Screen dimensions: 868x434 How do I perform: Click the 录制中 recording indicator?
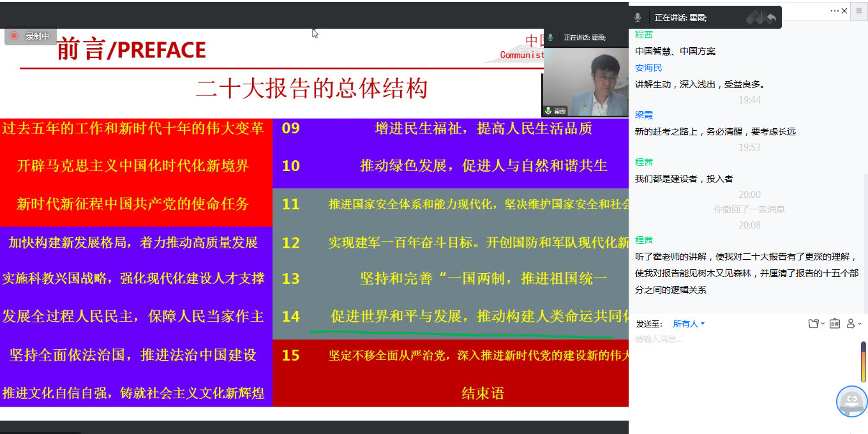tap(31, 36)
